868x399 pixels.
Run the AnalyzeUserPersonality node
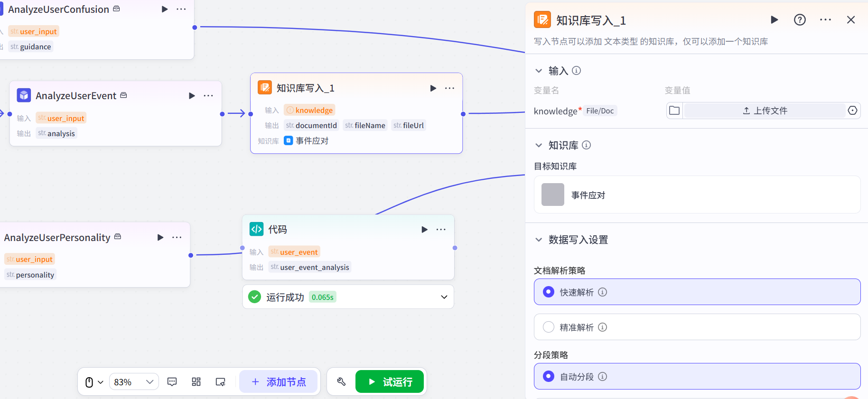[x=160, y=237]
